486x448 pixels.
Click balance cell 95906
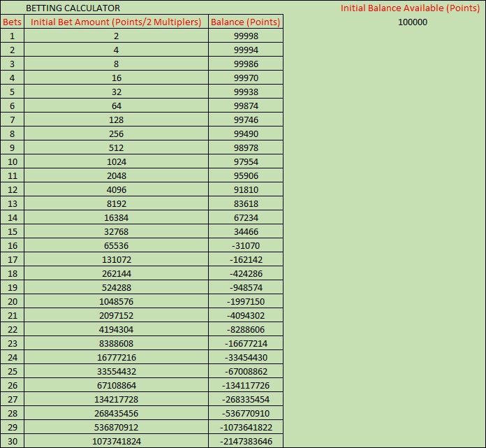(246, 175)
